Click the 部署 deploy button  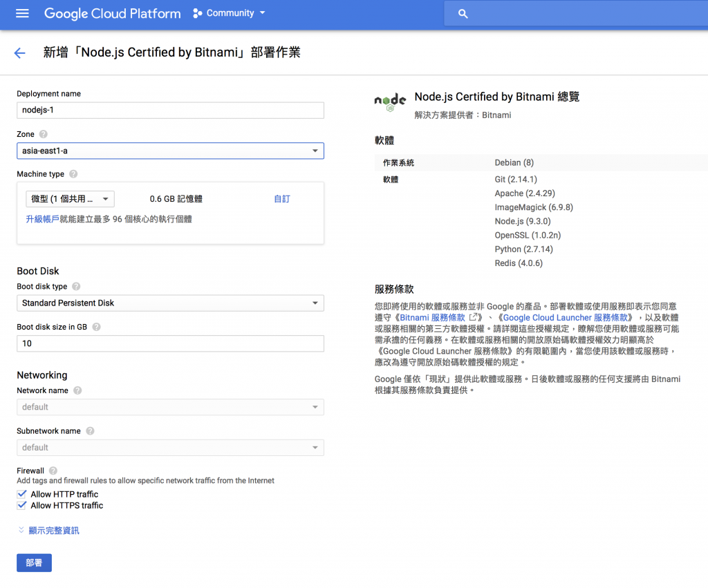pos(35,562)
